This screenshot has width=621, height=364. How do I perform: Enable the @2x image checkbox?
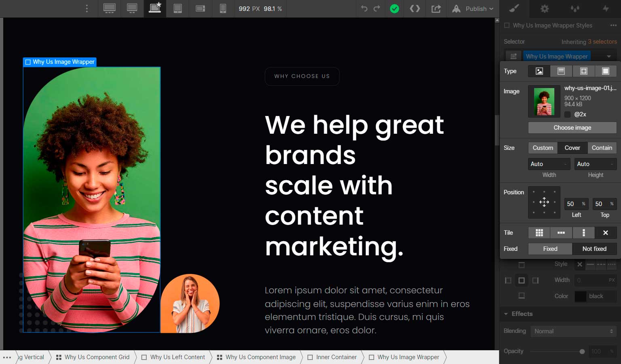(568, 114)
